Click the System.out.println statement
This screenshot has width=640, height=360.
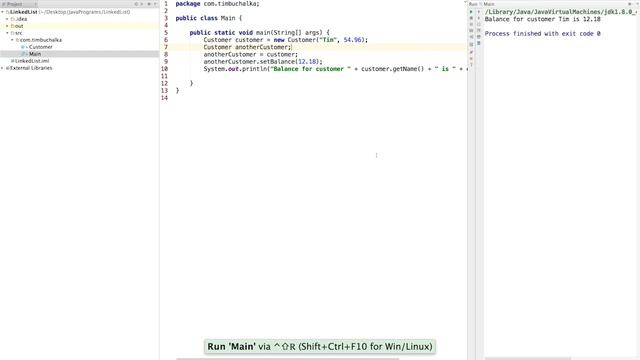pos(335,69)
